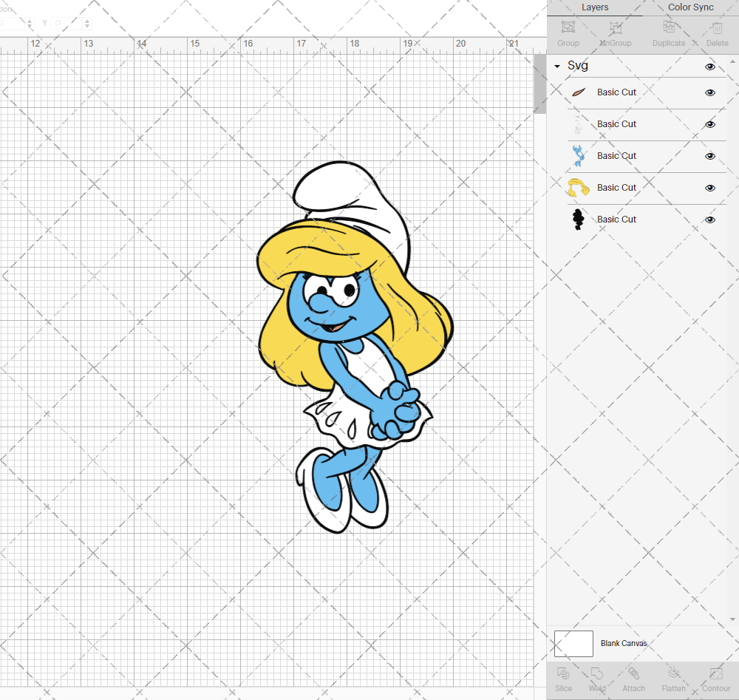
Task: Click the UnGroup icon
Action: point(616,27)
